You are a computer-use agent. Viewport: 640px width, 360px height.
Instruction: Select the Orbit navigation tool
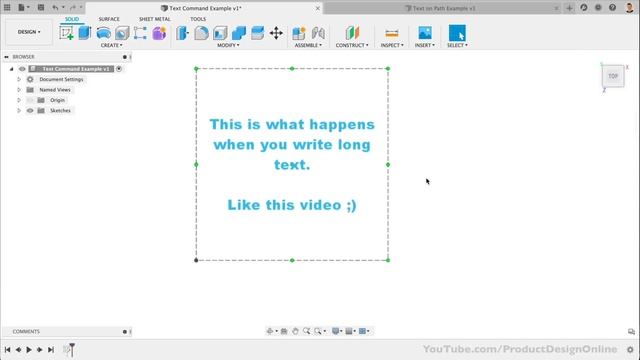[x=270, y=331]
